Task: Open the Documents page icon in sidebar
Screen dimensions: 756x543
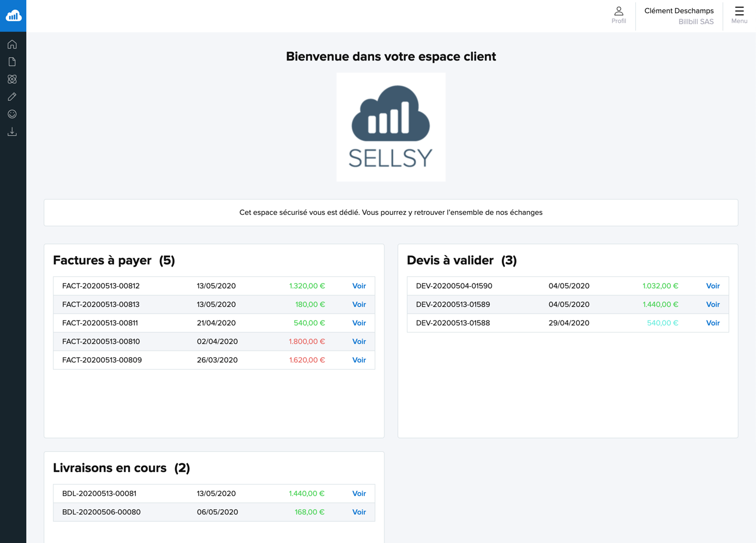Action: point(12,62)
